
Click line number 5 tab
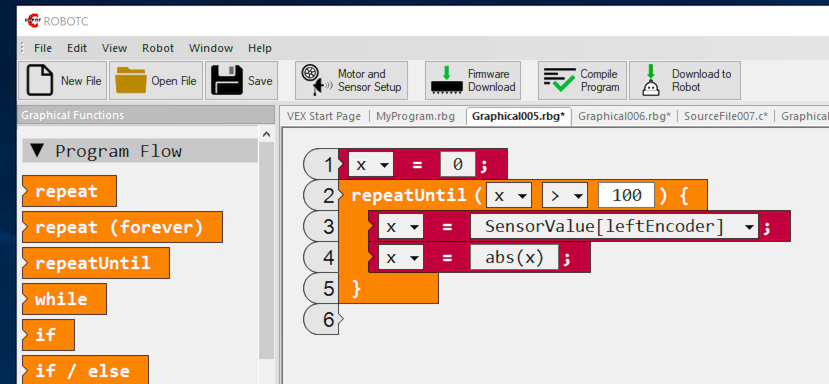pyautogui.click(x=321, y=289)
